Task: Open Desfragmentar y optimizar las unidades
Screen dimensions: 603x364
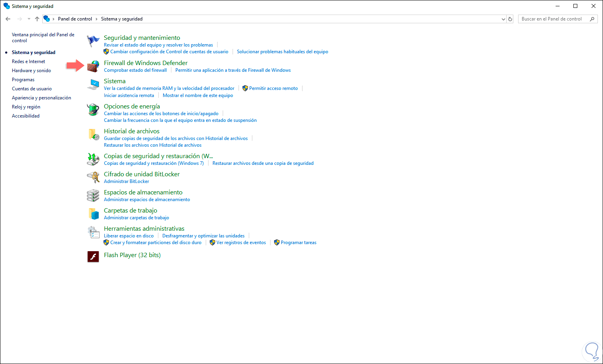Action: pos(203,236)
